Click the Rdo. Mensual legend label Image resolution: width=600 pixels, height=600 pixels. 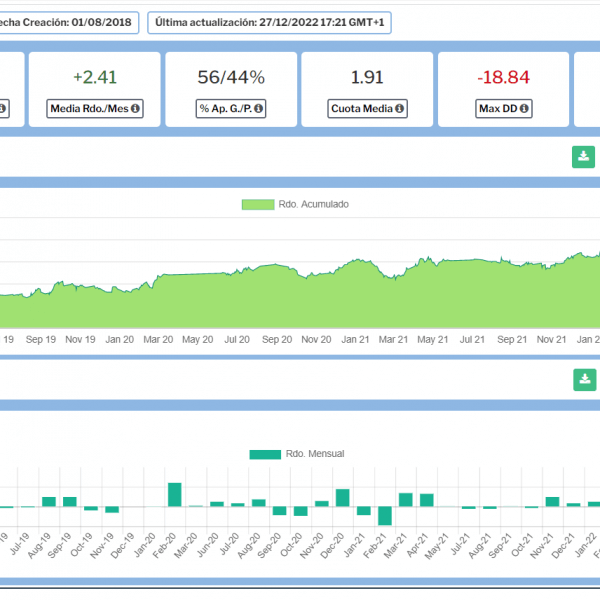coord(315,454)
